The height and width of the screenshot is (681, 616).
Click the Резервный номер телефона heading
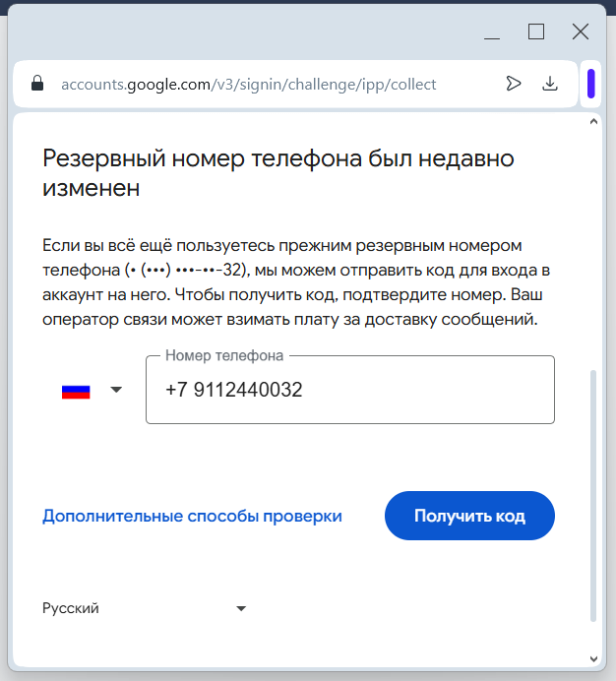tap(278, 172)
